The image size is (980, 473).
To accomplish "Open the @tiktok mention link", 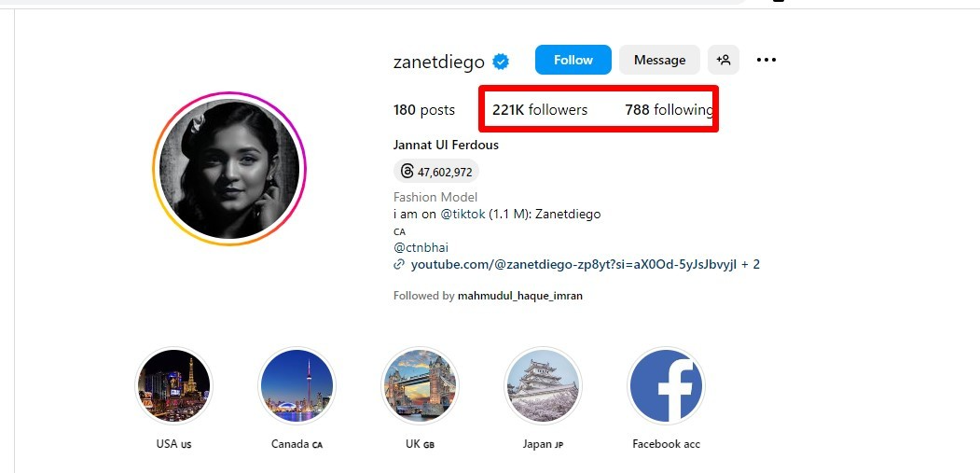I will (x=463, y=214).
